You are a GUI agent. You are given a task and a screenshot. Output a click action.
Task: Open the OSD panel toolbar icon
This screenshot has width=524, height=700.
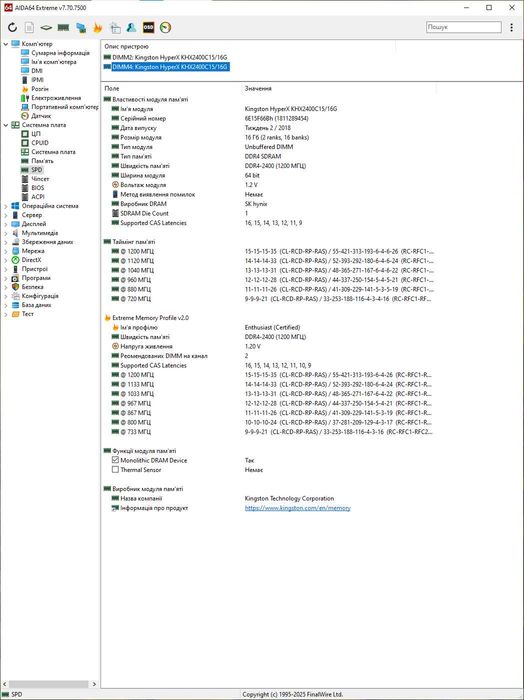pyautogui.click(x=148, y=28)
